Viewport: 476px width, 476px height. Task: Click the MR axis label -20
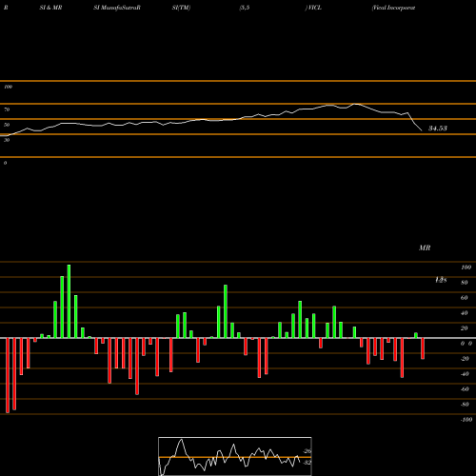465,359
